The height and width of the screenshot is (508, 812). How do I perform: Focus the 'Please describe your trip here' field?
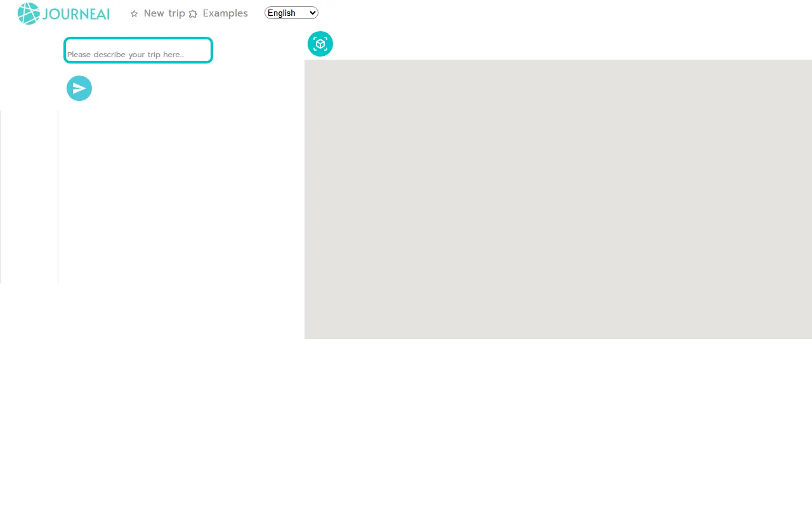138,50
